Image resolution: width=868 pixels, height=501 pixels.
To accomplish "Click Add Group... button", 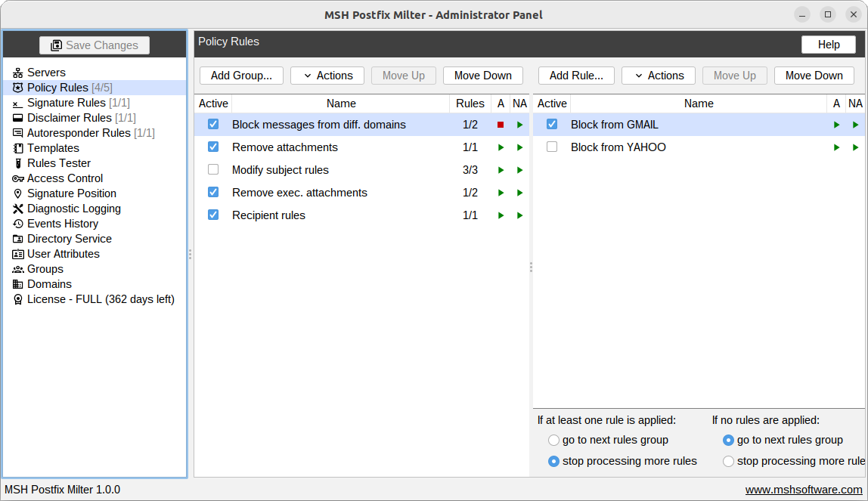I will (x=241, y=76).
